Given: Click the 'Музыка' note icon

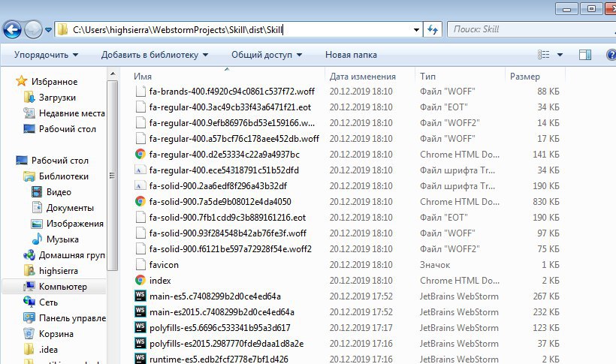Looking at the screenshot, I should point(37,239).
